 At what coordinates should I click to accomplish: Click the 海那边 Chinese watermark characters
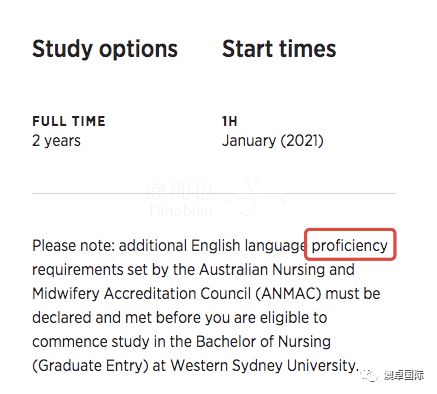pos(181,191)
